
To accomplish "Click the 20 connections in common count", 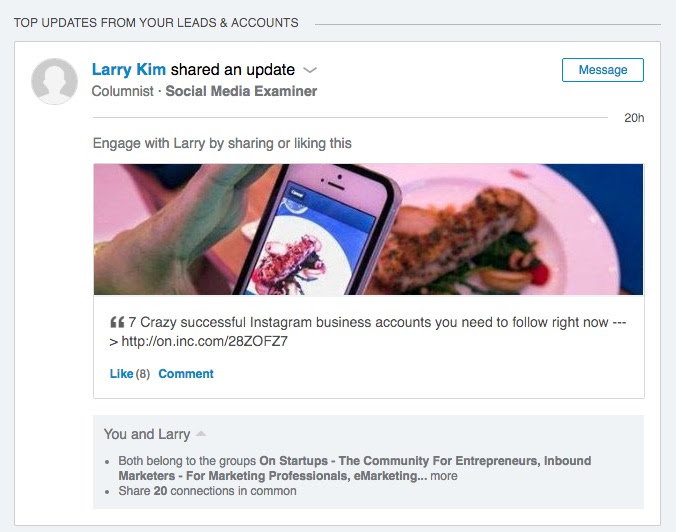I will pyautogui.click(x=160, y=491).
